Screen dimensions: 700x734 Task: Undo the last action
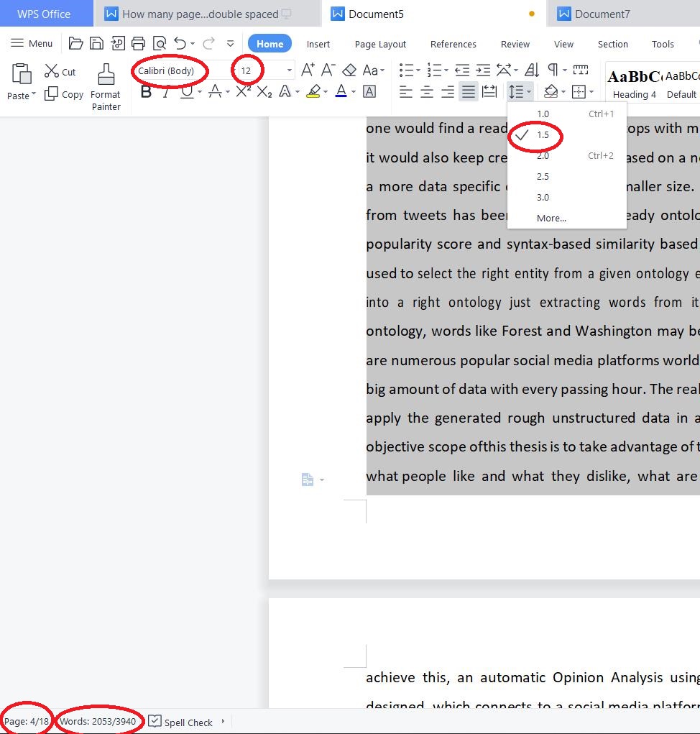point(180,44)
